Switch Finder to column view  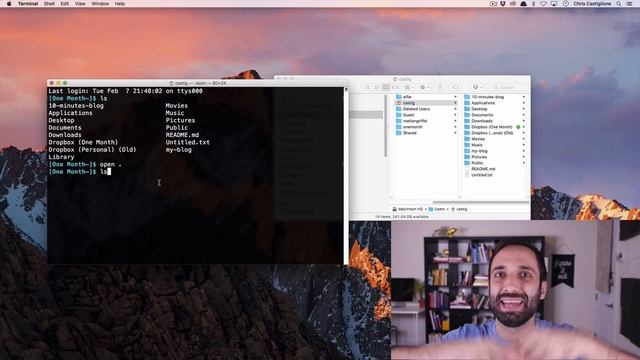click(x=386, y=87)
